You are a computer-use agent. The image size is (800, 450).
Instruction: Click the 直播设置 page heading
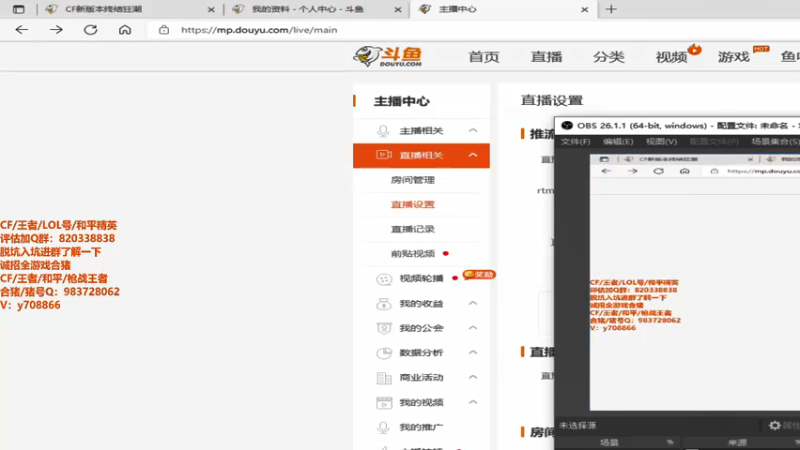tap(552, 101)
